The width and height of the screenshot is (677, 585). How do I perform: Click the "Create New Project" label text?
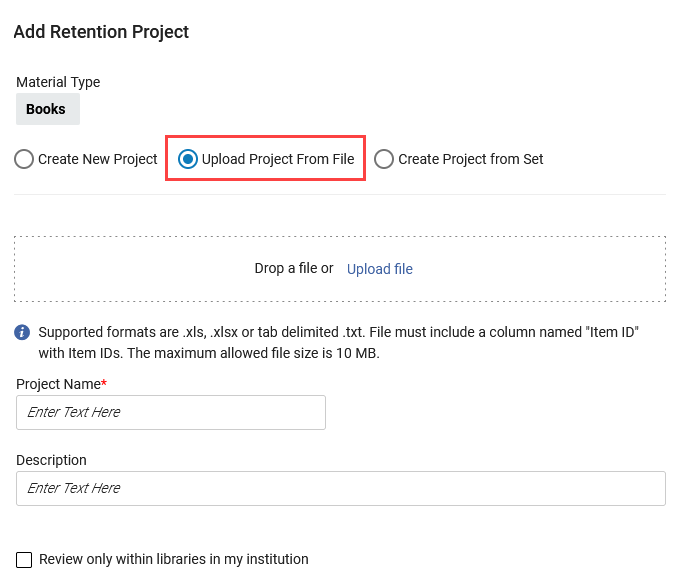tap(98, 159)
